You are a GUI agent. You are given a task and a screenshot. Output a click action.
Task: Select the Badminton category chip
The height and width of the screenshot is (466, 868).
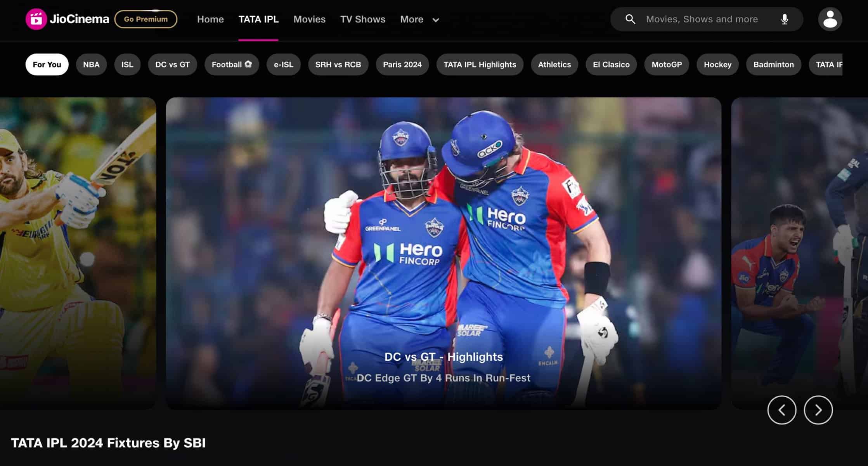pos(773,64)
